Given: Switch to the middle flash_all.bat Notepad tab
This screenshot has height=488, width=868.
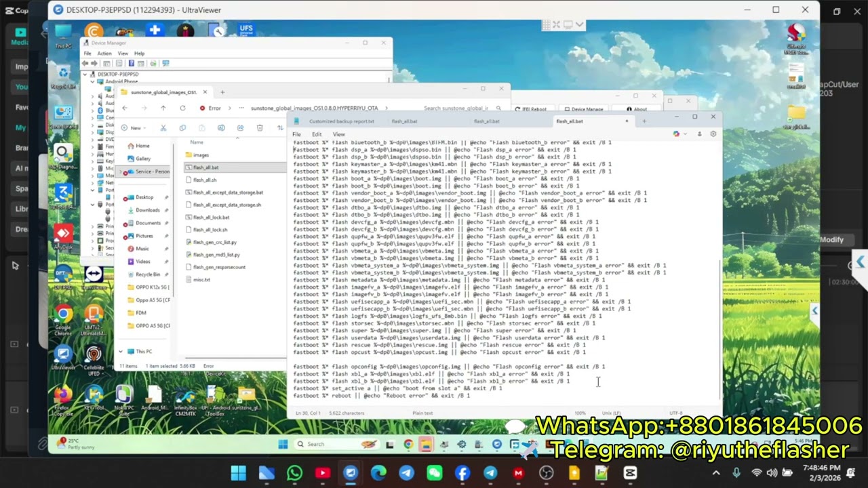Looking at the screenshot, I should pos(486,121).
